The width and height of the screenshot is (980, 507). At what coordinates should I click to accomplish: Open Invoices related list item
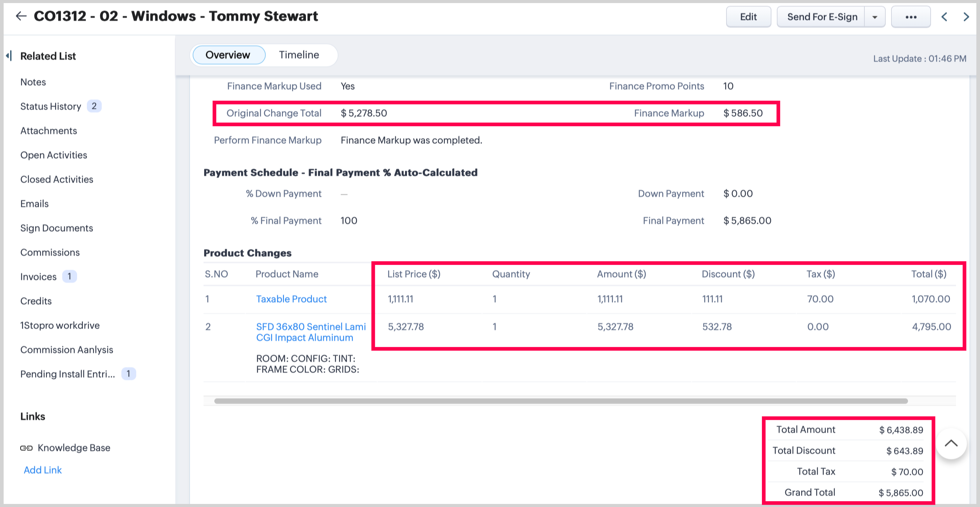click(39, 276)
